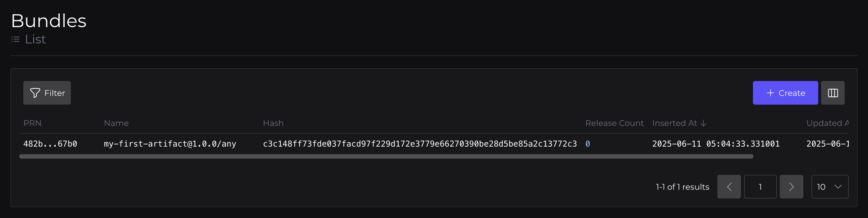
Task: Click the page number input field
Action: (760, 187)
